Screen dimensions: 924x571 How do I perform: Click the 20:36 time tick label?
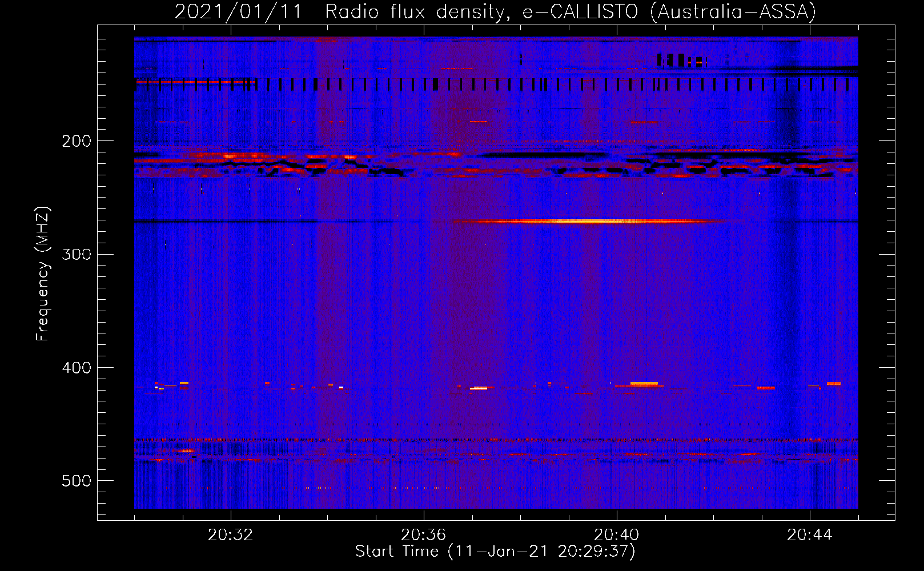[423, 535]
